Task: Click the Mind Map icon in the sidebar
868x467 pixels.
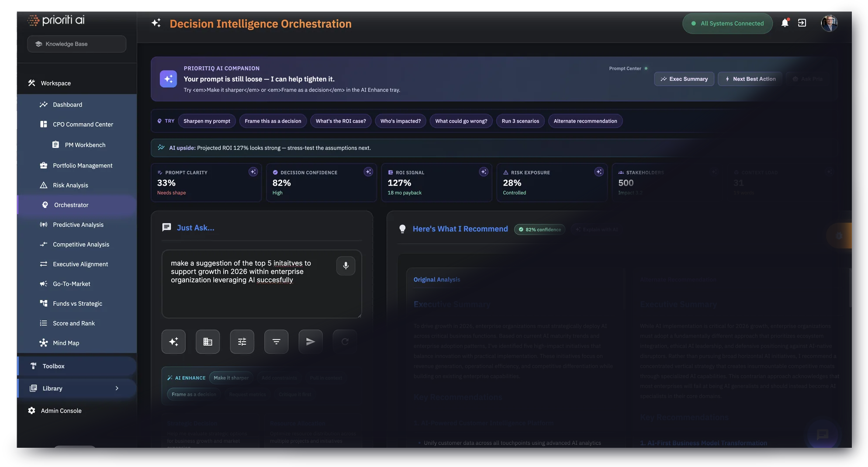Action: click(43, 343)
